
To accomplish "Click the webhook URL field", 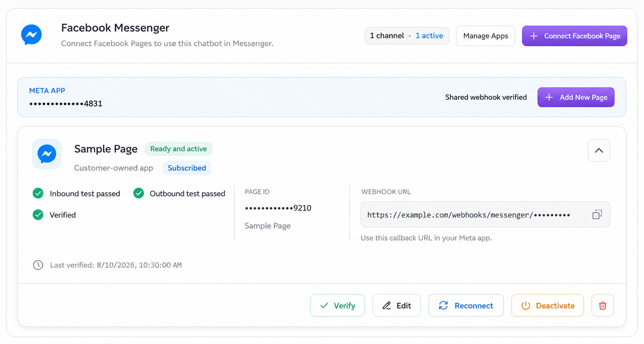I will tap(485, 215).
